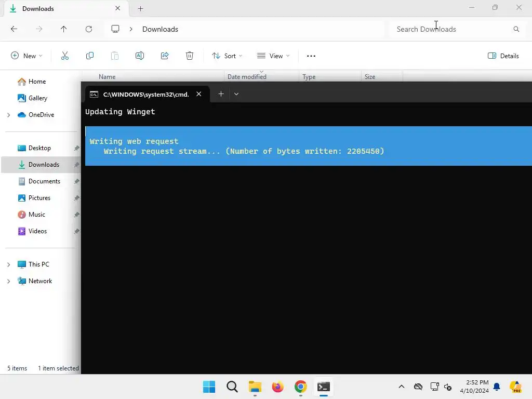Image resolution: width=532 pixels, height=399 pixels.
Task: Refresh the Downloads folder view
Action: tap(89, 29)
